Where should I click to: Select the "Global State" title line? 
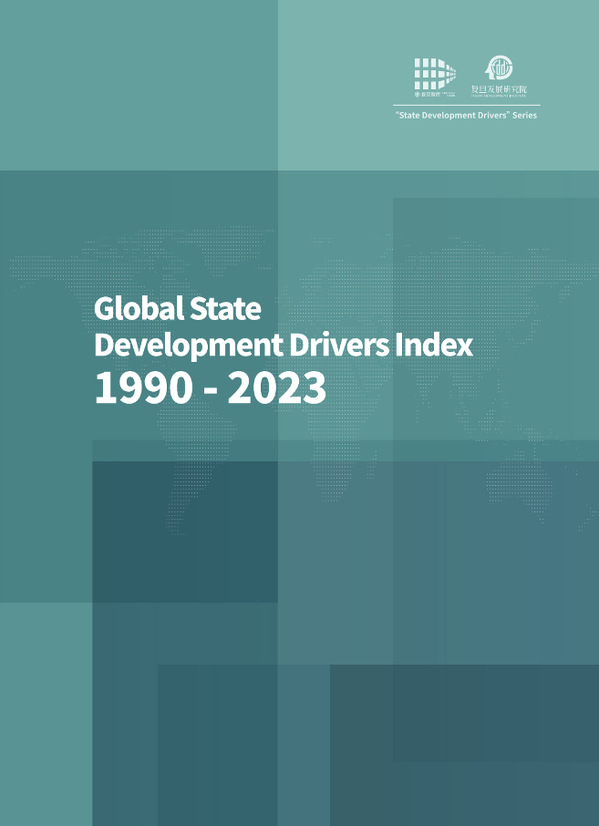pos(178,308)
